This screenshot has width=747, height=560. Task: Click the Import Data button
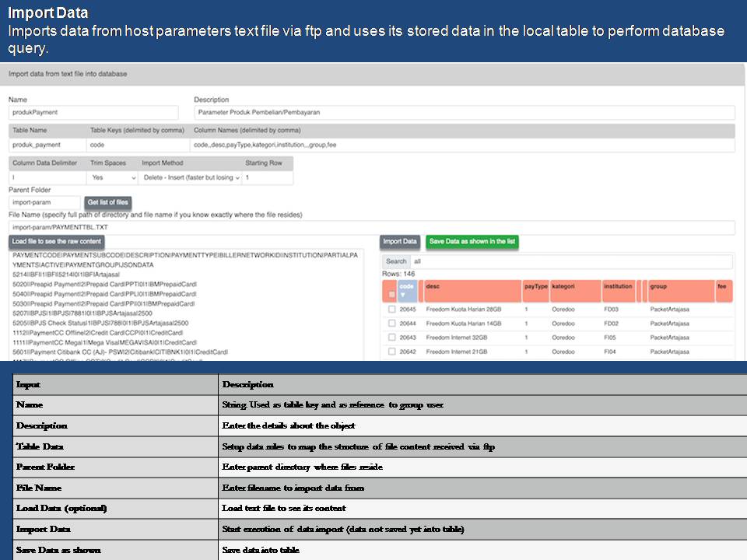click(x=400, y=242)
